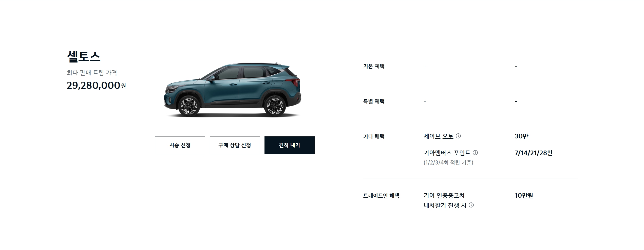Viewport: 644px width, 250px height.
Task: Click the 시승 신청 button
Action: [x=180, y=145]
